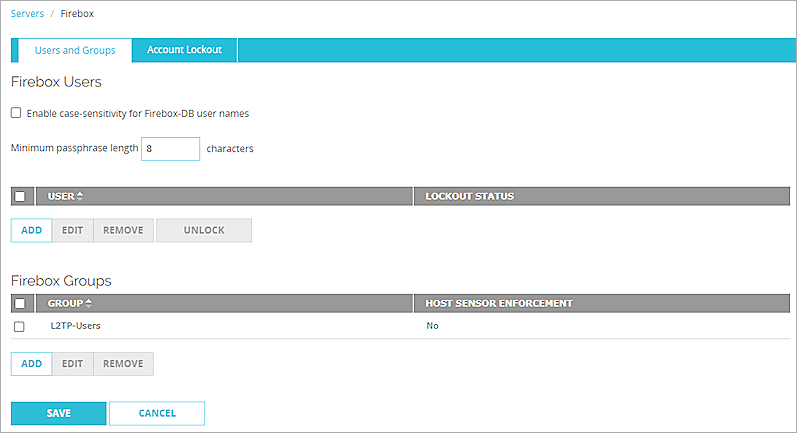This screenshot has width=797, height=433.
Task: Click Remove under Firebox Groups
Action: pyautogui.click(x=124, y=364)
